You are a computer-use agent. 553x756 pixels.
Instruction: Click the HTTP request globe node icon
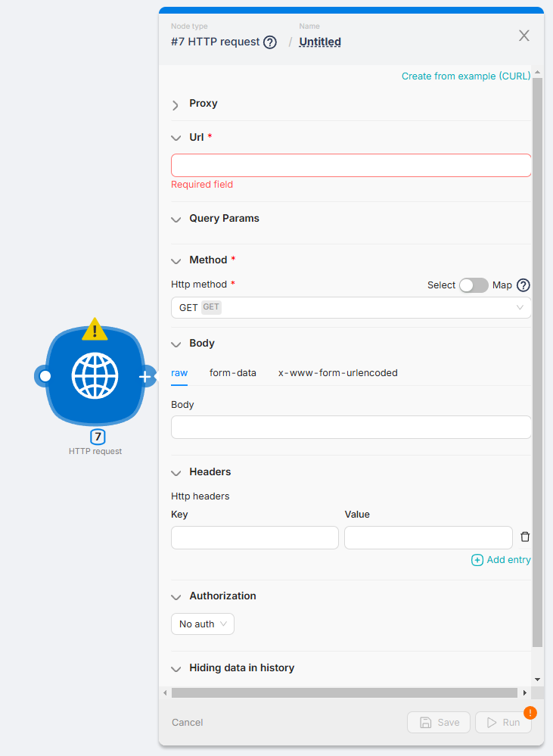[x=95, y=376]
